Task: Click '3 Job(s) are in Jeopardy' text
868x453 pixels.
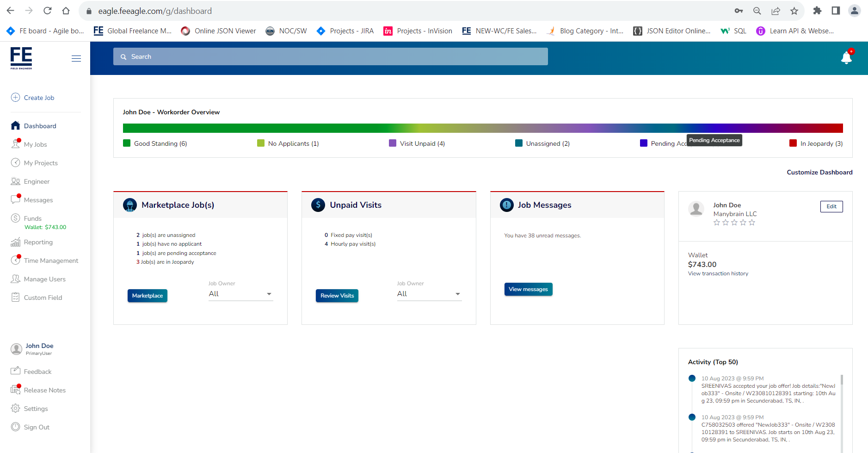Action: point(165,262)
